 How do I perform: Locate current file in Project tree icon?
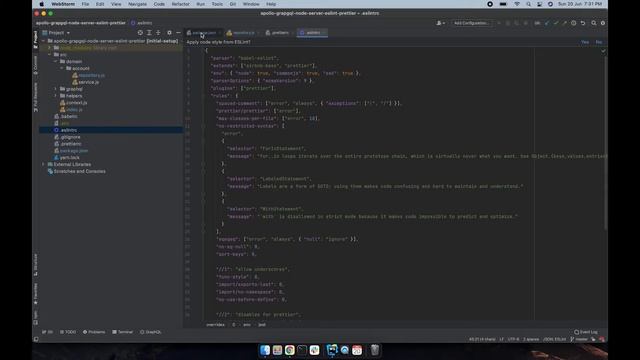[140, 33]
